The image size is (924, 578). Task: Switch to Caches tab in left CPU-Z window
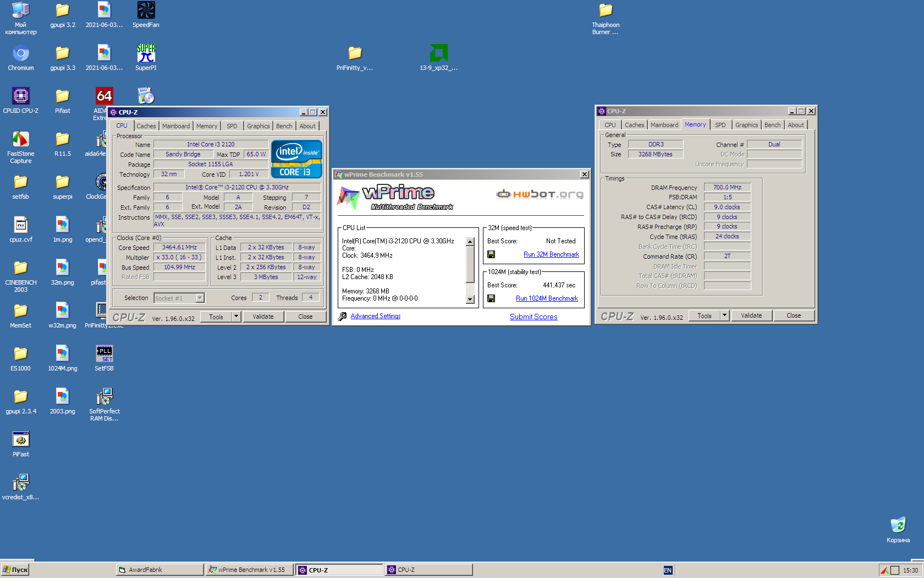pyautogui.click(x=146, y=126)
